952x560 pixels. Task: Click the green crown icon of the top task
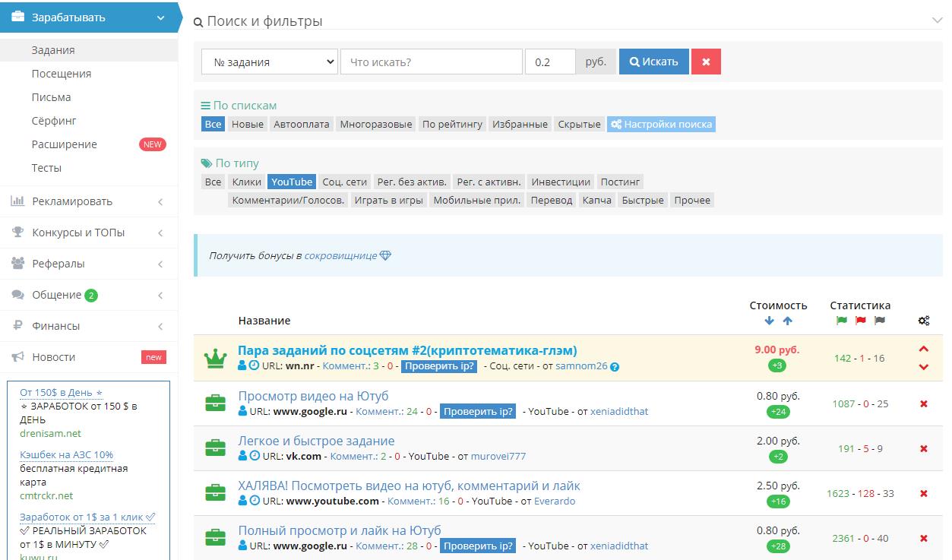click(216, 358)
